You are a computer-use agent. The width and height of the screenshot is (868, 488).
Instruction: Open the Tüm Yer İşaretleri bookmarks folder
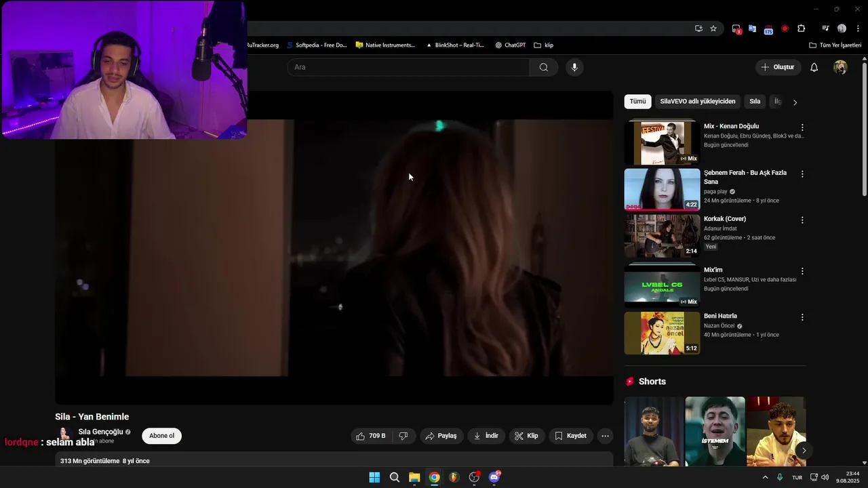coord(835,45)
